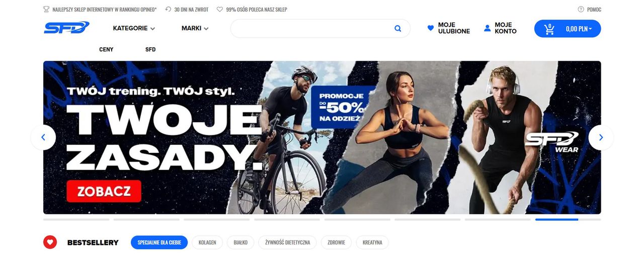Expand the Kategorie dropdown menu
Image resolution: width=644 pixels, height=254 pixels.
(x=134, y=28)
